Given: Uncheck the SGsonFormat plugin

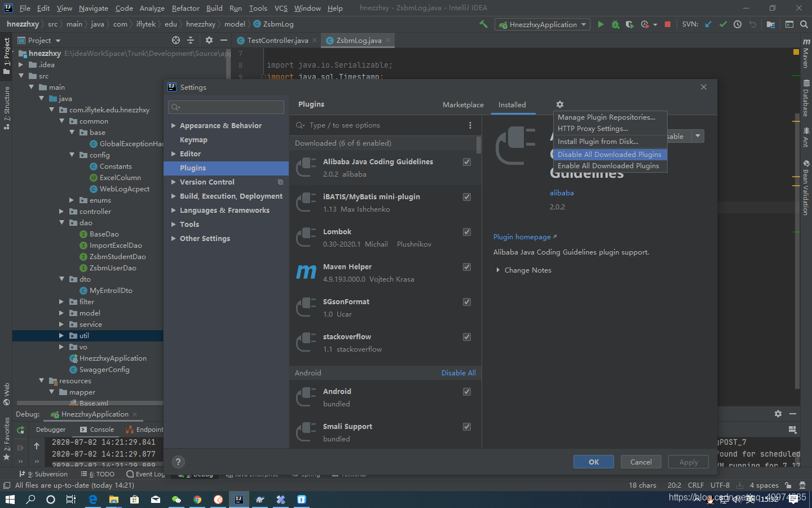Looking at the screenshot, I should click(467, 302).
